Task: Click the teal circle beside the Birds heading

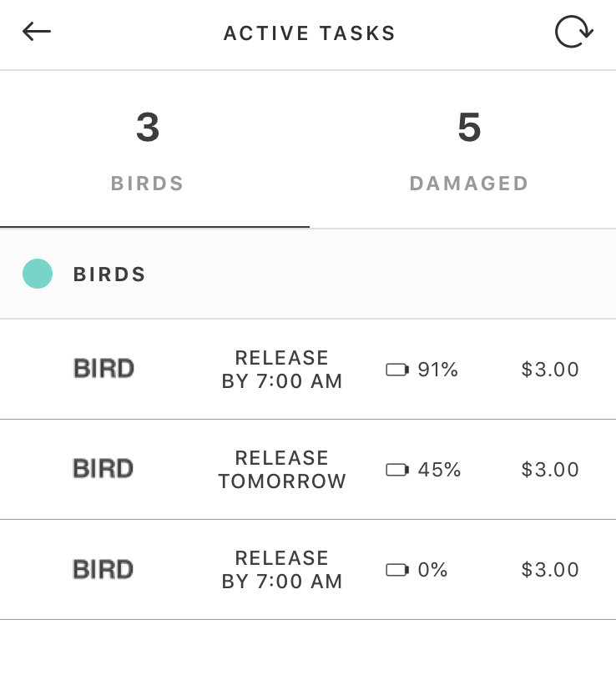Action: click(x=38, y=274)
